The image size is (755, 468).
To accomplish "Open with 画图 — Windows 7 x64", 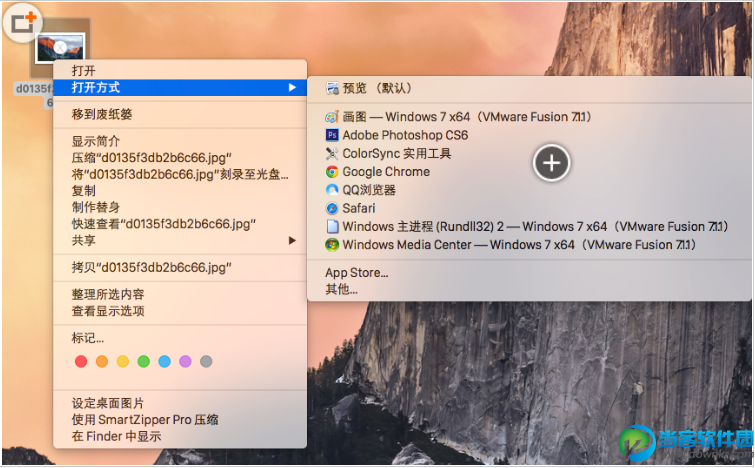I will click(529, 117).
